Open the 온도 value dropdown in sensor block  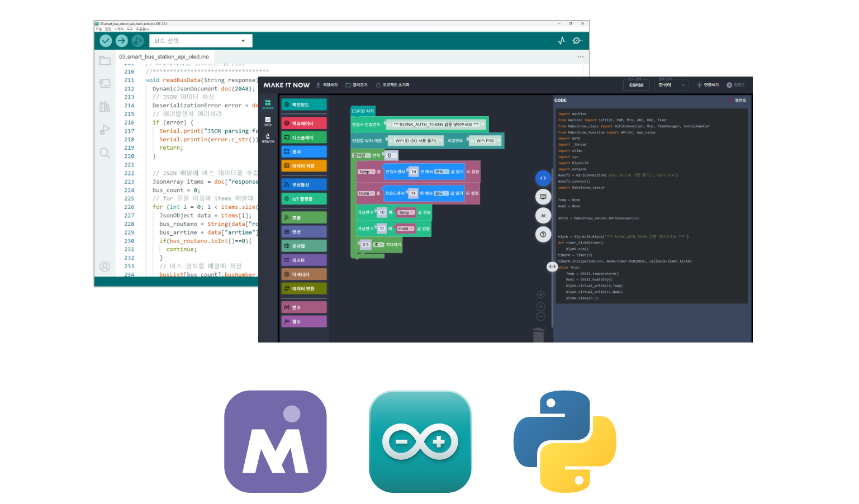[x=442, y=172]
